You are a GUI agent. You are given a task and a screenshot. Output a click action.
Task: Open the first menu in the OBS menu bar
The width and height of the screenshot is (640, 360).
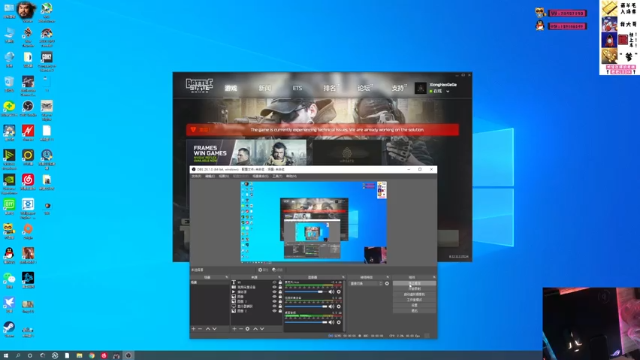click(x=196, y=176)
